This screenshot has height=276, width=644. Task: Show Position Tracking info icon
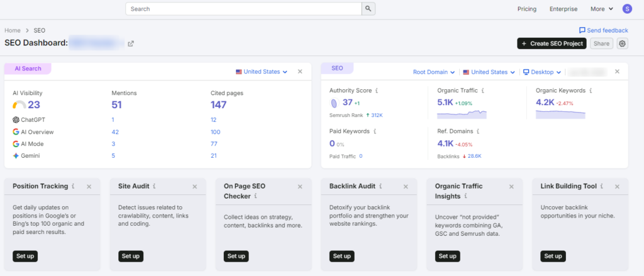click(73, 186)
